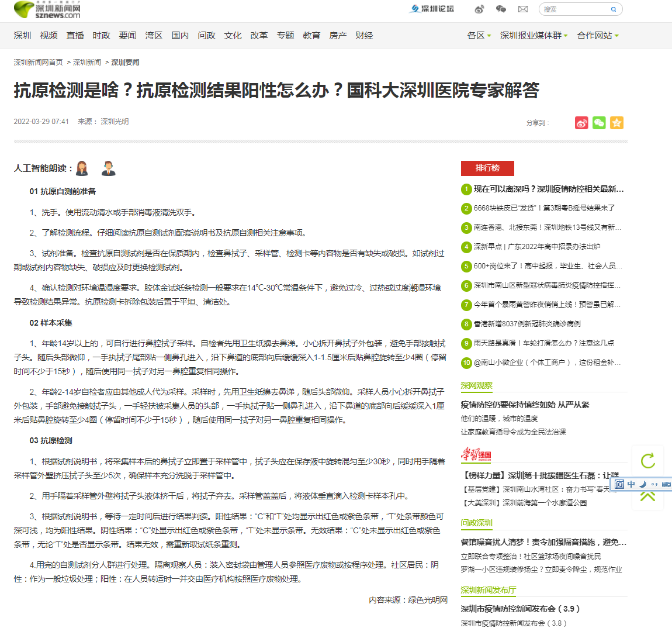Toggle the IME Chinese/English 中 mode
Viewport: 672px width, 628px height.
click(x=631, y=484)
